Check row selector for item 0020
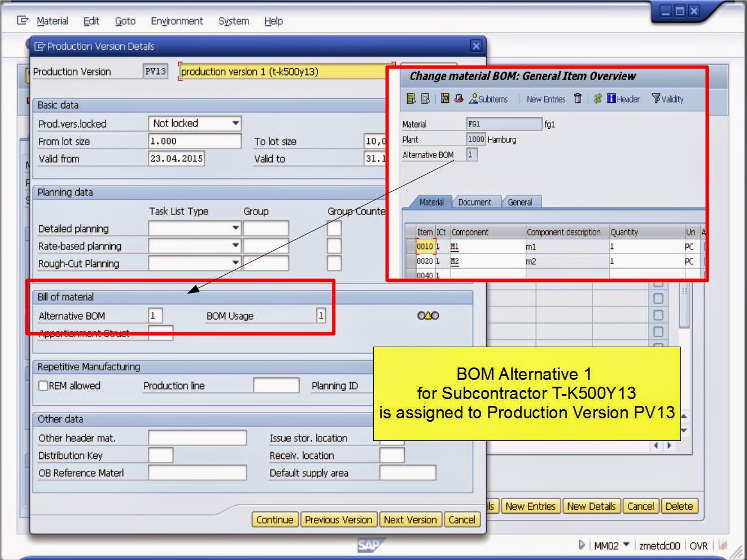This screenshot has width=747, height=560. (x=410, y=261)
